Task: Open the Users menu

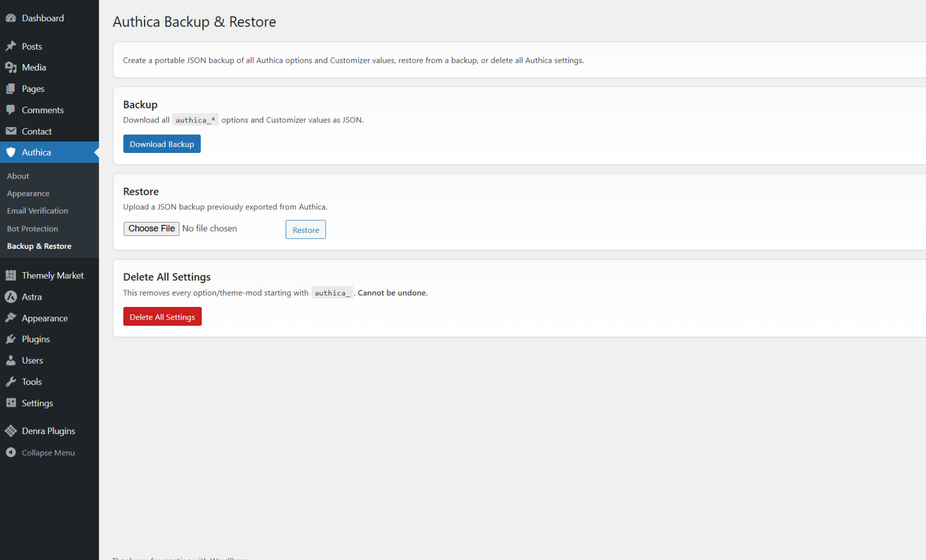Action: coord(32,360)
